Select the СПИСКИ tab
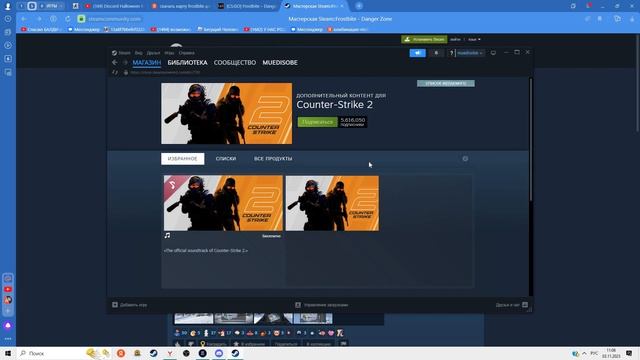Viewport: 640px width, 360px height. 226,159
